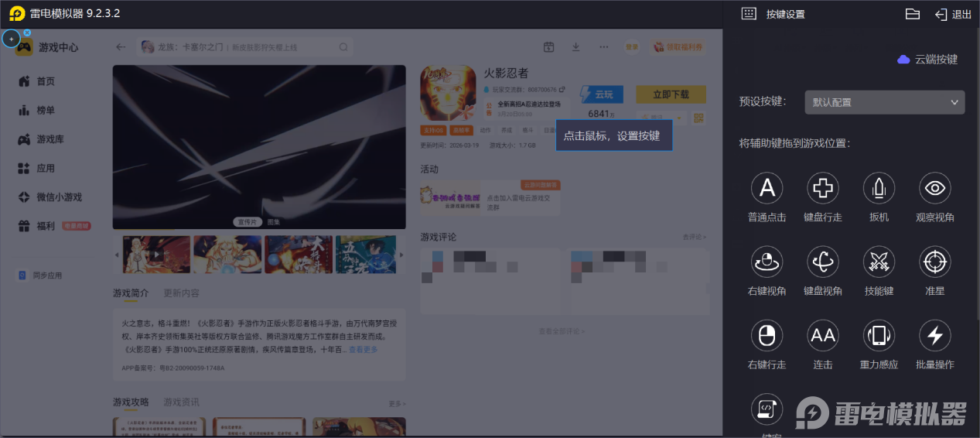
Task: Show the next gallery thumbnails arrow
Action: (401, 255)
